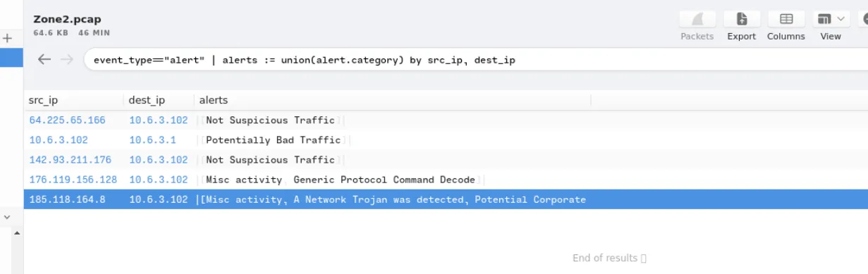The height and width of the screenshot is (274, 868).
Task: Select the blue active tab in sidebar
Action: click(x=11, y=58)
